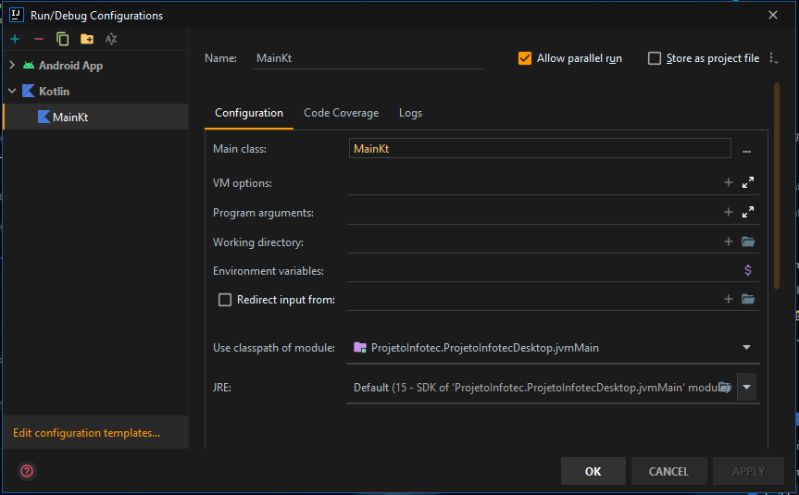Click the Android App robot icon
The height and width of the screenshot is (495, 799).
pyautogui.click(x=29, y=65)
